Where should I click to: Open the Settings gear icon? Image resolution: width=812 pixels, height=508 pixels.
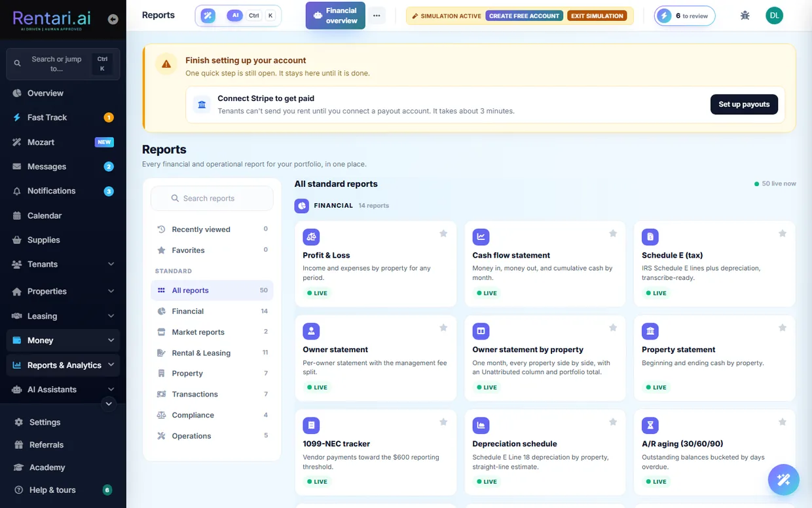[18, 422]
